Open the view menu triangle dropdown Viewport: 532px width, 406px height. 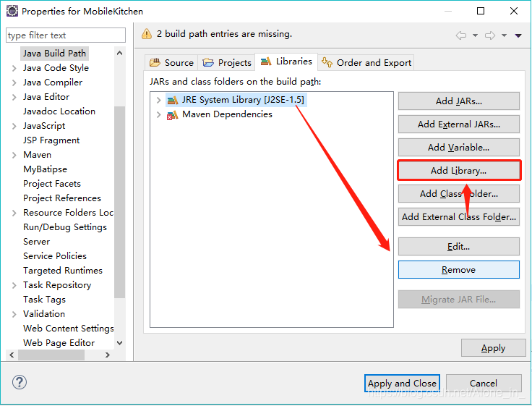pyautogui.click(x=518, y=35)
